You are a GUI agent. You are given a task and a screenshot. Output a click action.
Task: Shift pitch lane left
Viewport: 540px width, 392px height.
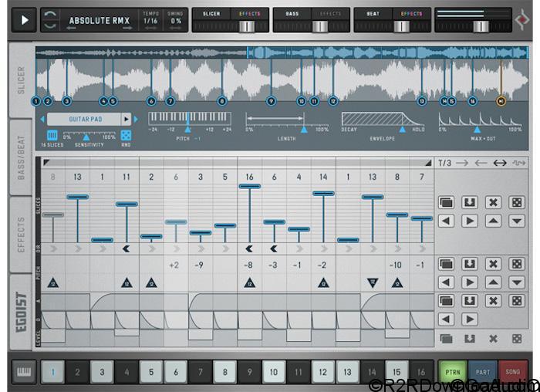(446, 282)
